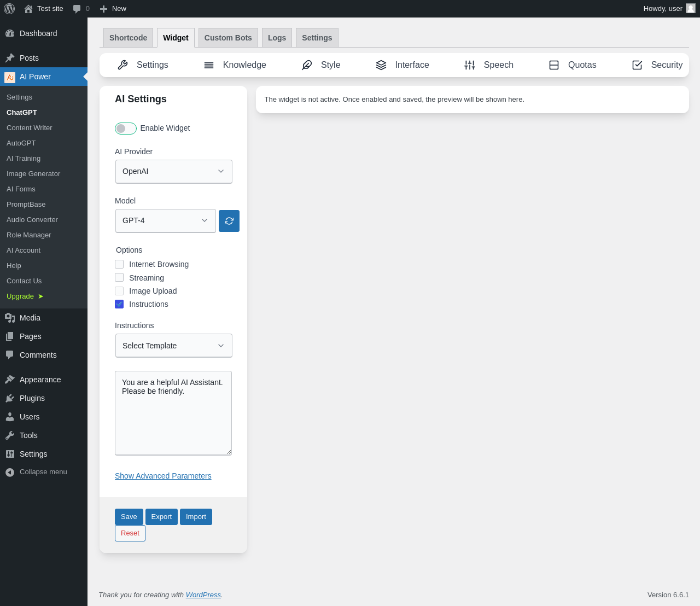
Task: Click the Import button
Action: point(196,517)
